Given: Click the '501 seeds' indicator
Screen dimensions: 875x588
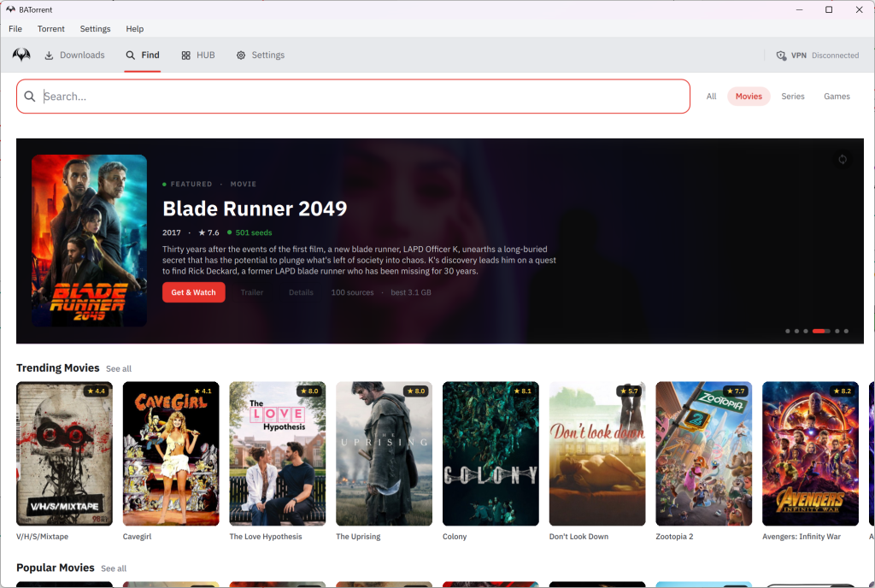Looking at the screenshot, I should coord(250,232).
